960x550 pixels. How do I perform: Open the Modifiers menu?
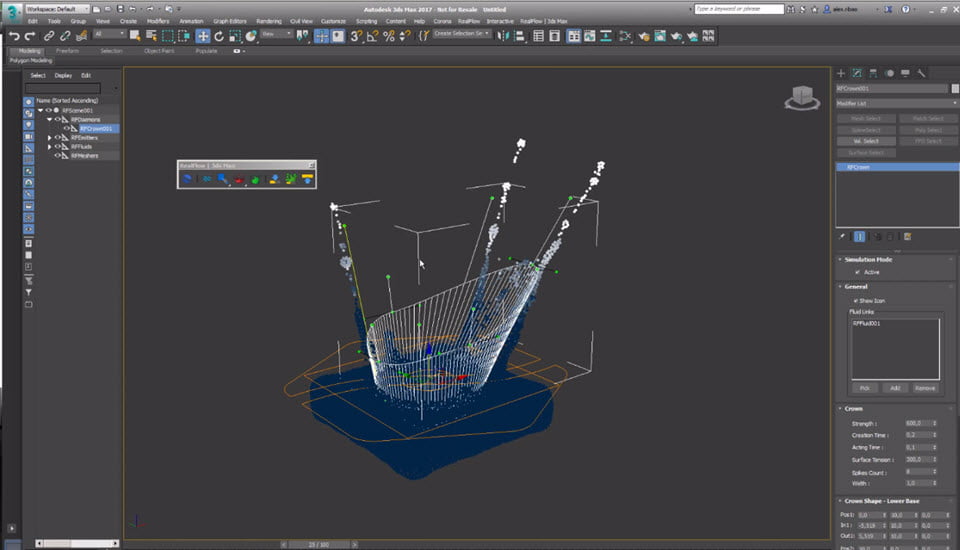coord(158,21)
